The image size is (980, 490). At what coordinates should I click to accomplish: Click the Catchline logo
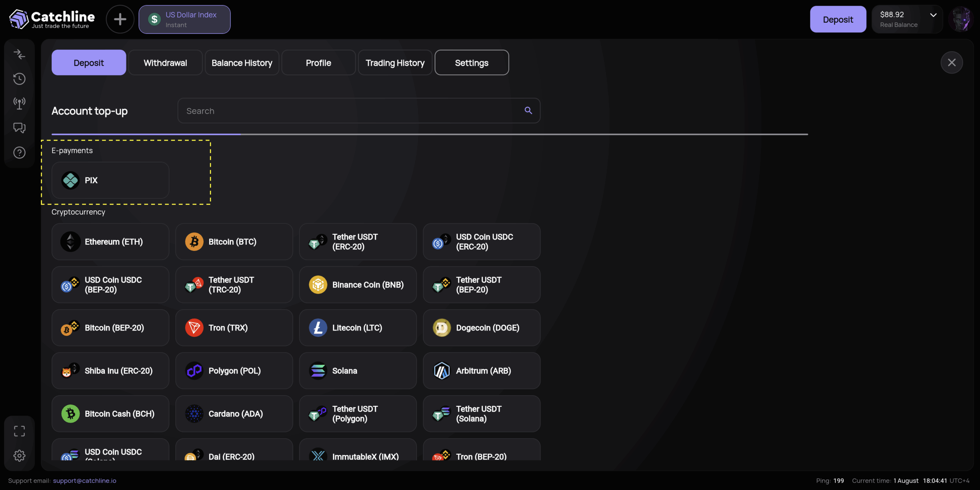[x=52, y=19]
